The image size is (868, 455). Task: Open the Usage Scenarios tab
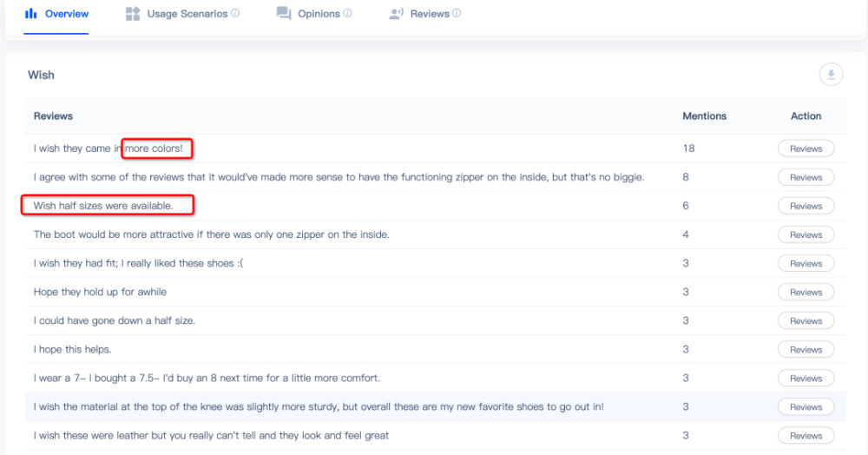click(182, 14)
